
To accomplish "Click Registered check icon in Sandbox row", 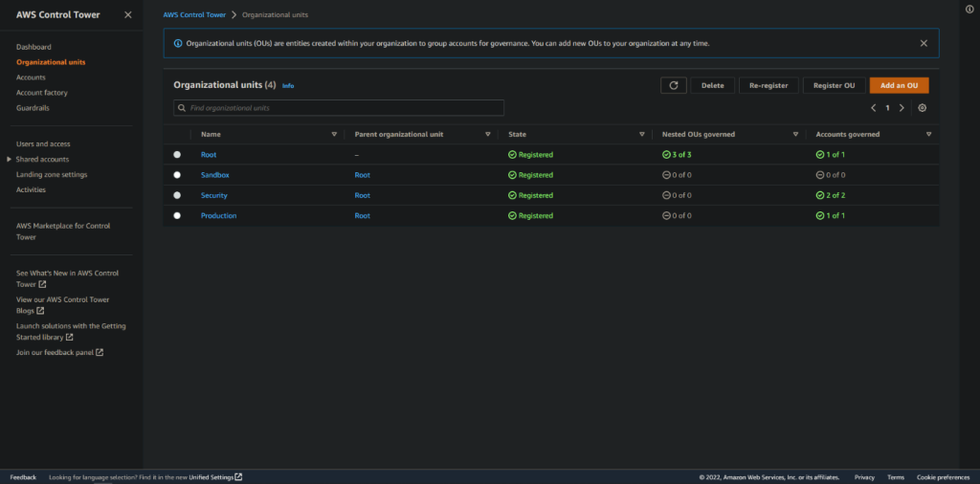I will pyautogui.click(x=513, y=175).
